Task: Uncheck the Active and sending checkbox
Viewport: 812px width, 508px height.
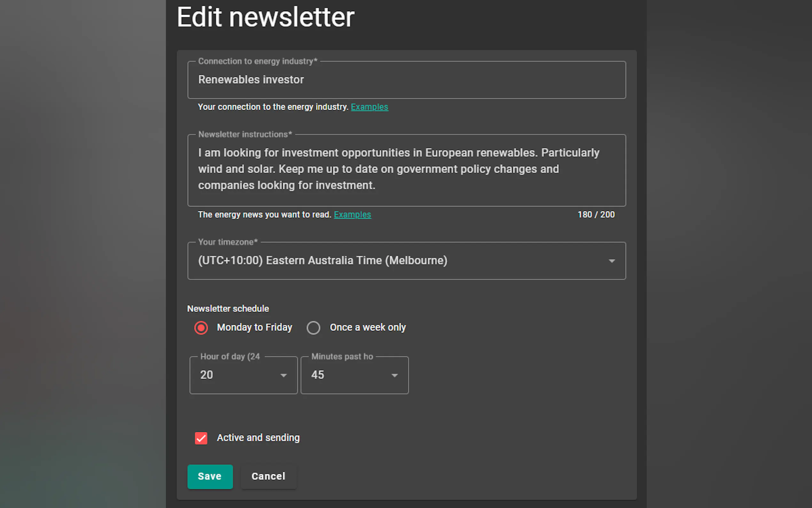Action: (201, 438)
